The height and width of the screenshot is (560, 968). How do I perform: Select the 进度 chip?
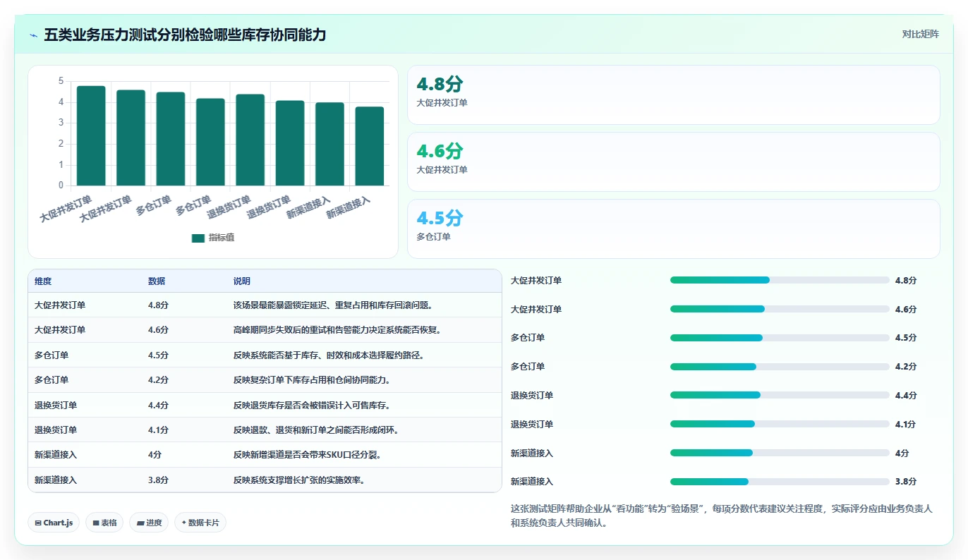point(149,523)
